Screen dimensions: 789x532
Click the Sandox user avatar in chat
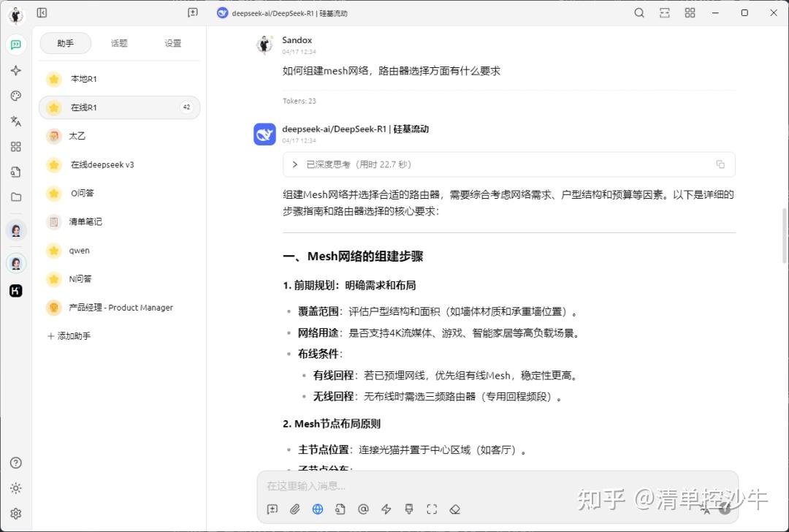pos(264,45)
